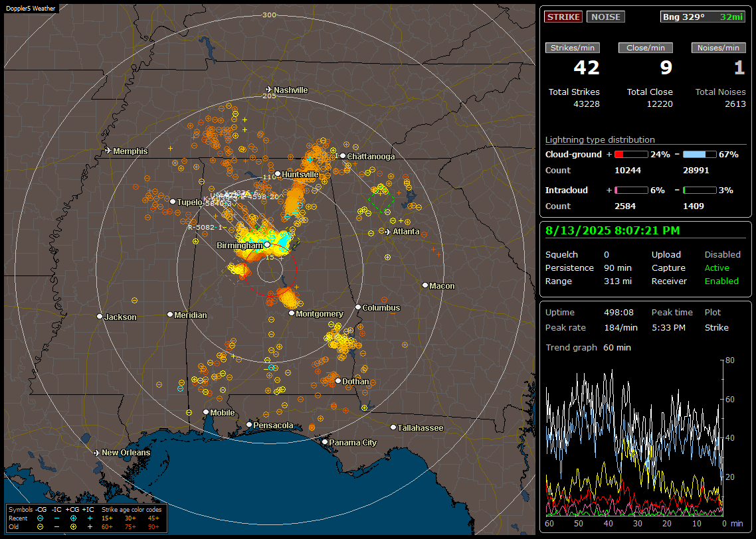The image size is (756, 539).
Task: Click the Total Close count 12220
Action: tap(660, 104)
